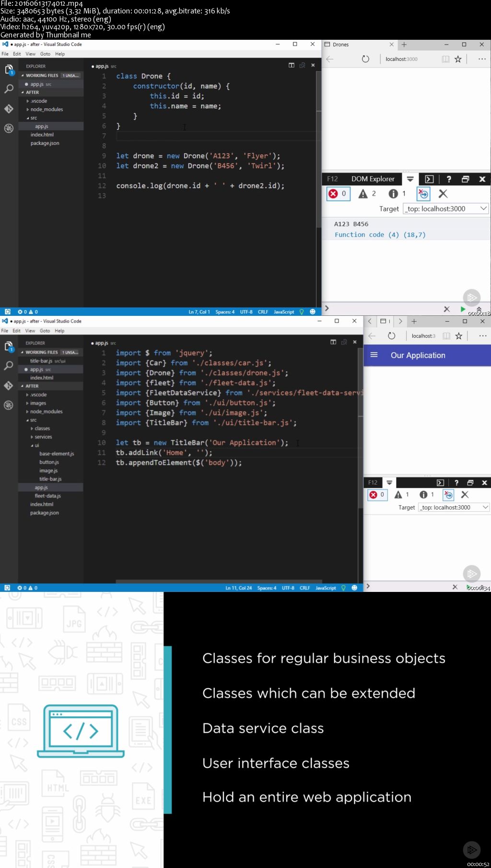Toggle info filter in Our Application console

pos(427,495)
